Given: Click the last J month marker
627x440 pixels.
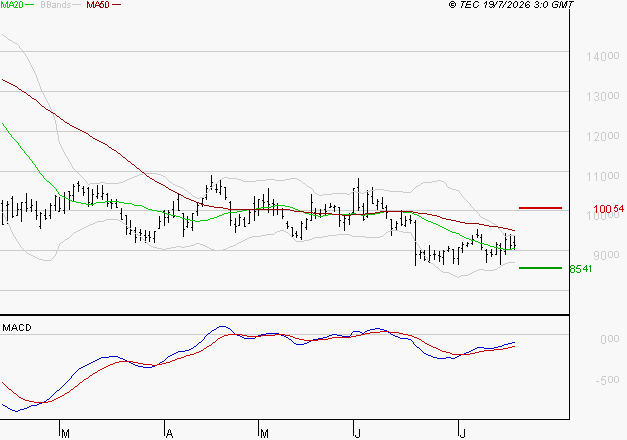Looking at the screenshot, I should pos(463,434).
